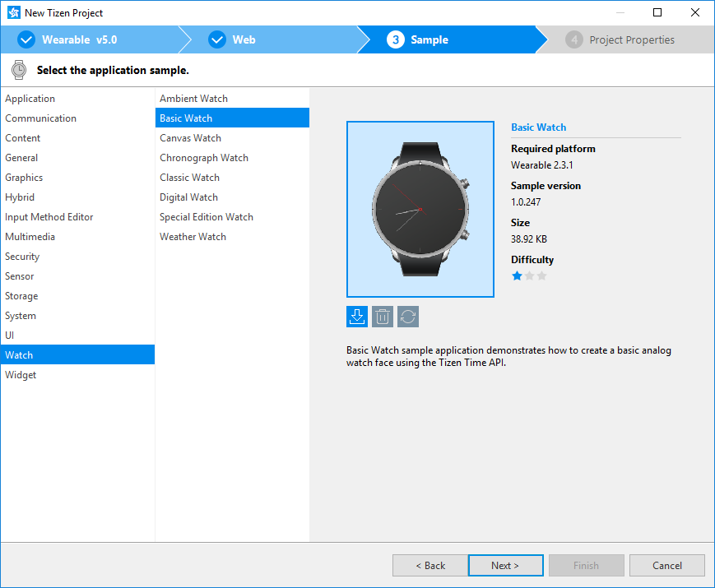Viewport: 715px width, 588px height.
Task: Click the Tizen logo in title bar
Action: (x=12, y=13)
